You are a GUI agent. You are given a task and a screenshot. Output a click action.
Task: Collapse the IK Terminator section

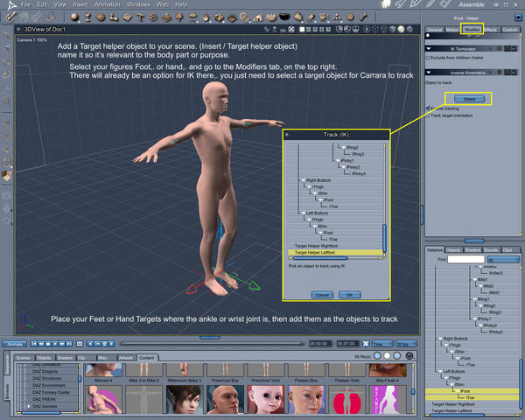click(429, 49)
